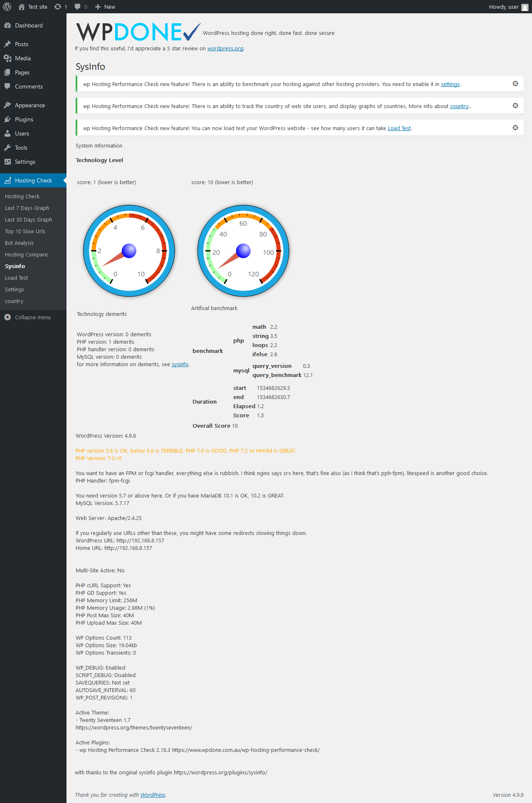The height and width of the screenshot is (803, 532).
Task: Open the country link in tracking notice
Action: pyautogui.click(x=459, y=106)
